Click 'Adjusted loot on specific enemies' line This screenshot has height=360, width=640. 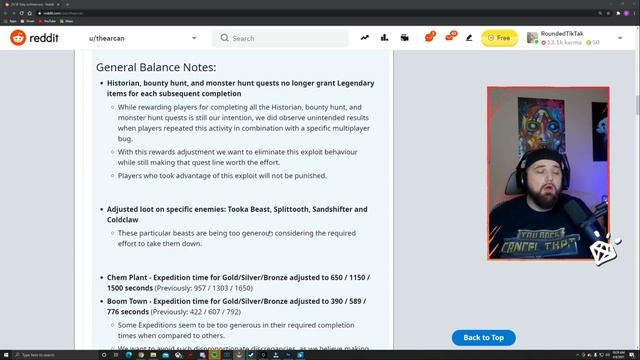pyautogui.click(x=237, y=214)
